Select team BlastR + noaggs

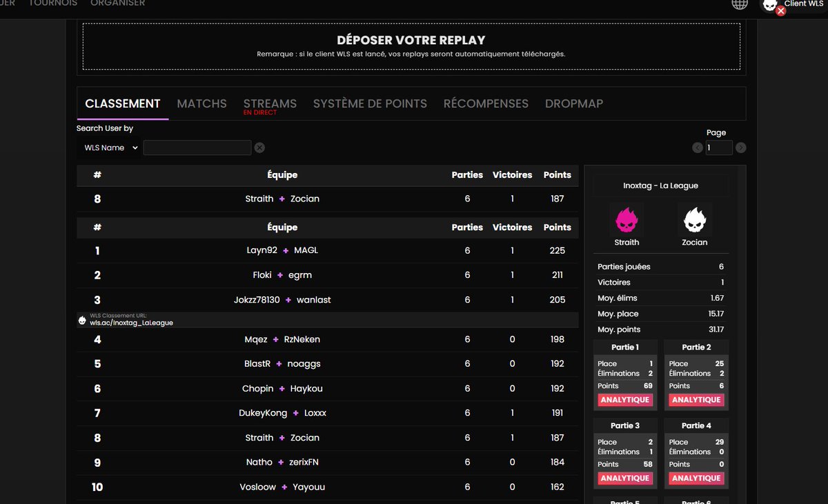(x=327, y=364)
